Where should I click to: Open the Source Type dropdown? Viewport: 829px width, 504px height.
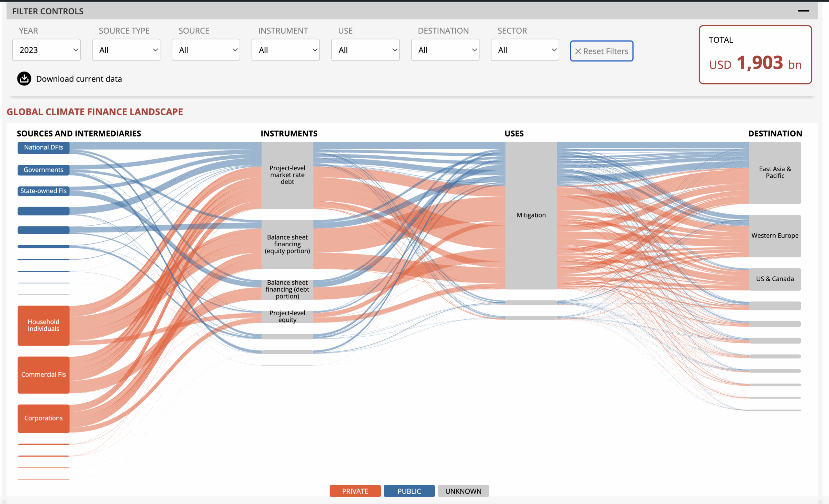pos(126,50)
